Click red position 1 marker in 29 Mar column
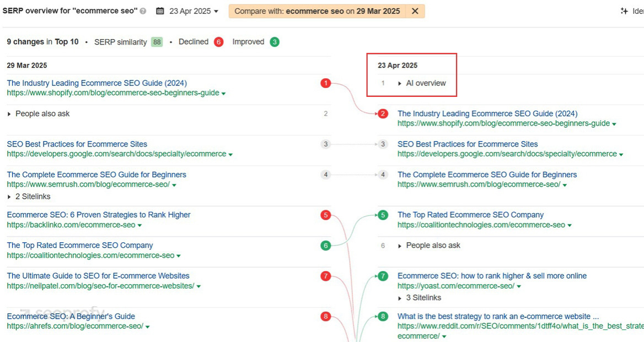This screenshot has width=644, height=342. (326, 83)
